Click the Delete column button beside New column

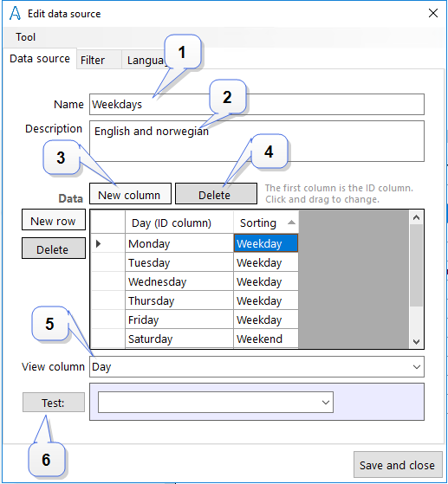216,194
